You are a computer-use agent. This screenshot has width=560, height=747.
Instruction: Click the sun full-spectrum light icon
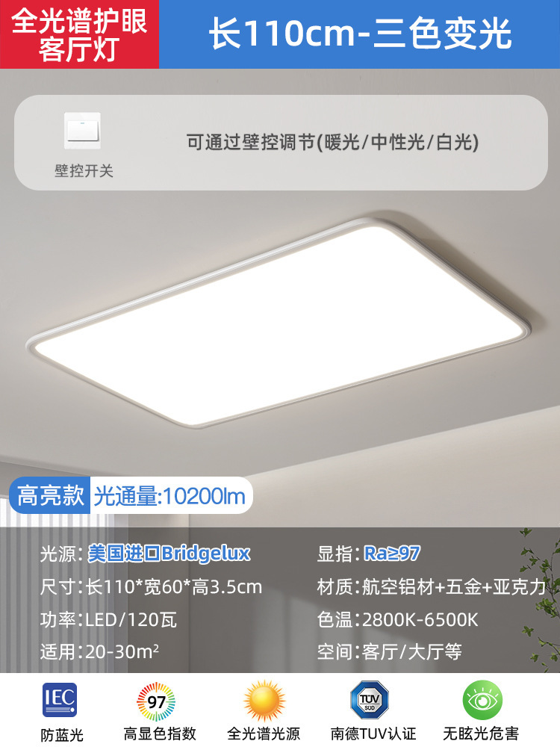[x=264, y=701]
